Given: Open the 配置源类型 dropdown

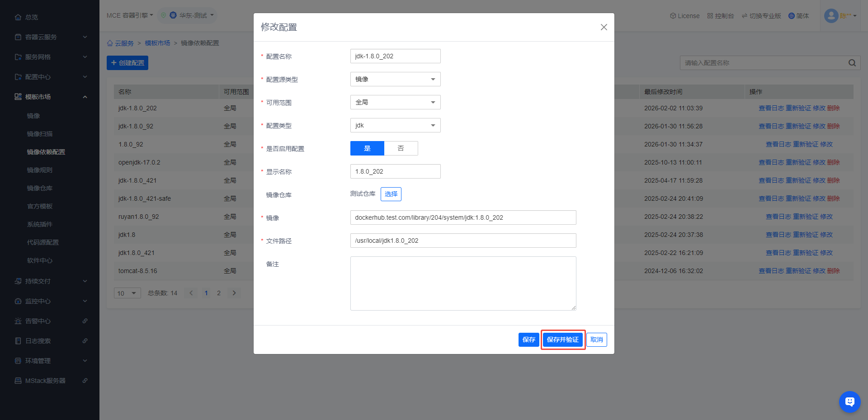Looking at the screenshot, I should 395,79.
